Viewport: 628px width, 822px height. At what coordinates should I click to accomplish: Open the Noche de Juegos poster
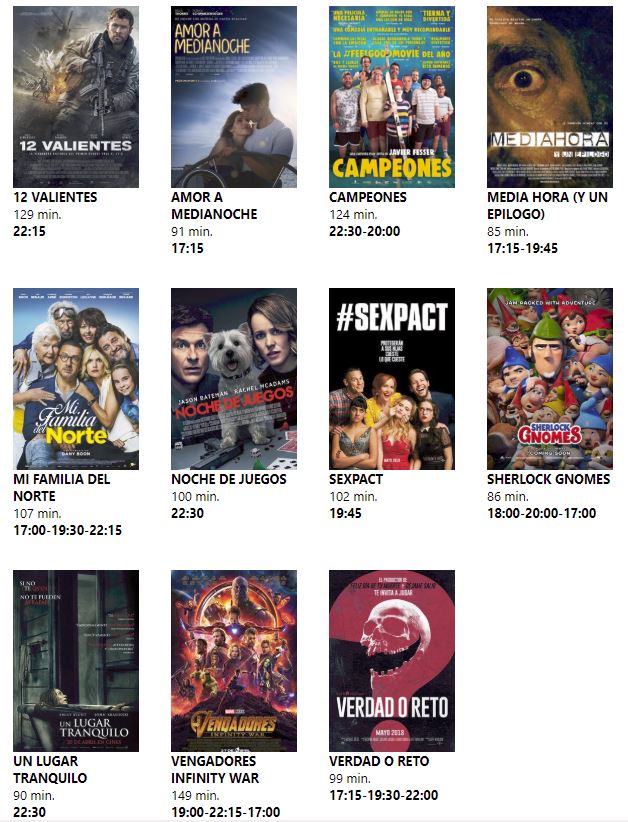[x=234, y=378]
